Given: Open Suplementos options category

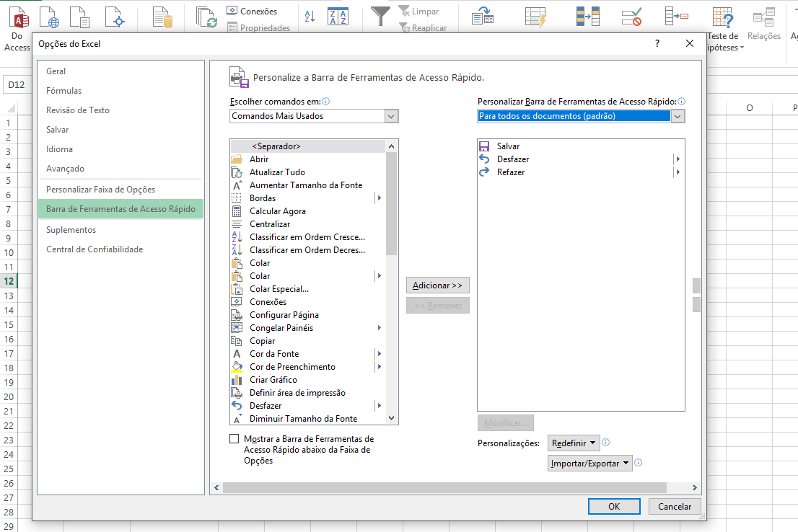Looking at the screenshot, I should pyautogui.click(x=120, y=230).
